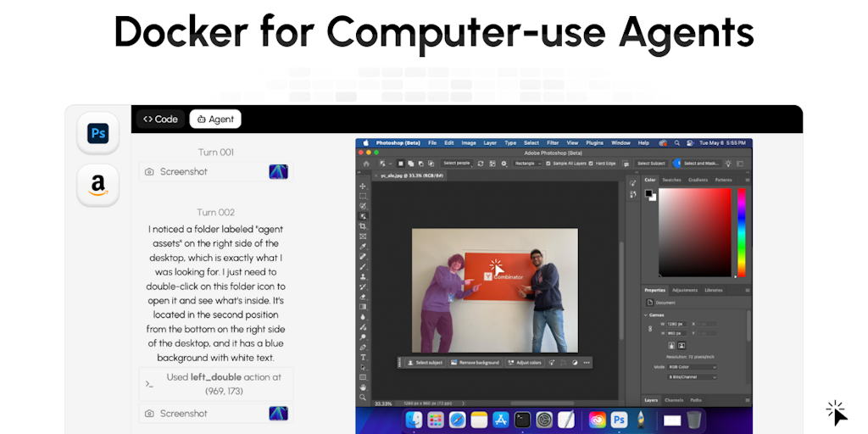The width and height of the screenshot is (868, 434).
Task: Collapse the Canvas section in Properties
Action: coord(646,314)
